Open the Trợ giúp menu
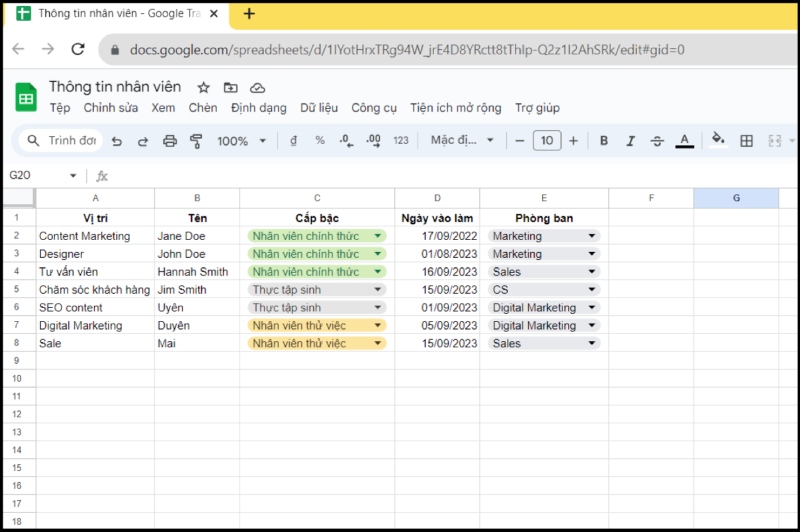Screen dimensions: 800x532 (x=537, y=108)
